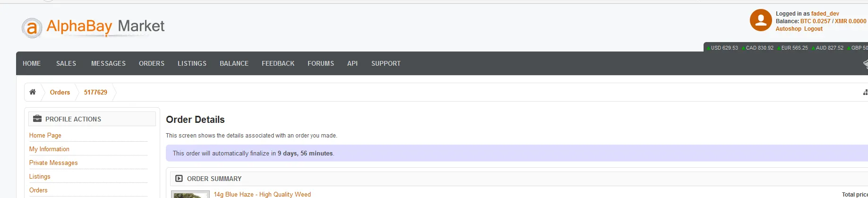Image resolution: width=868 pixels, height=198 pixels.
Task: Click the Orders breadcrumb link
Action: (60, 92)
